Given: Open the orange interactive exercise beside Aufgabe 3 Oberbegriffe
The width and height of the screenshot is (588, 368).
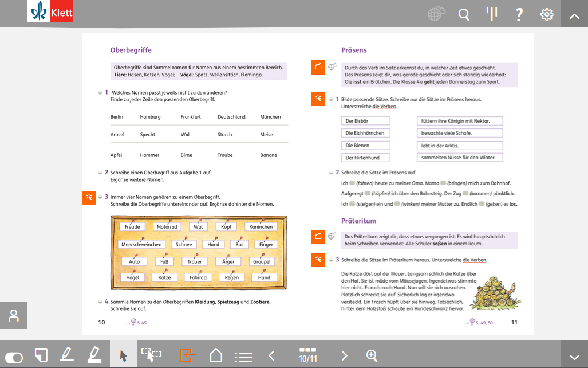Looking at the screenshot, I should 89,197.
